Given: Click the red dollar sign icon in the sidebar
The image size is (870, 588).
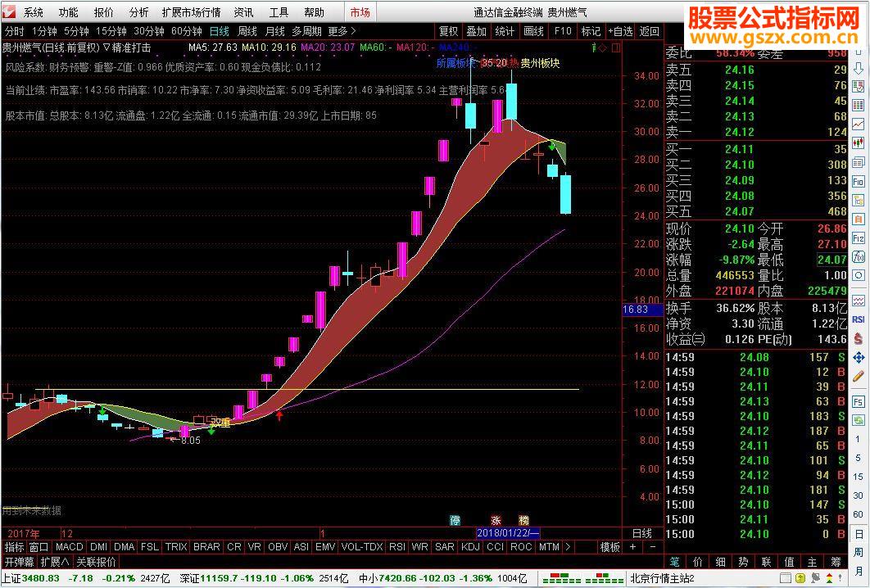Looking at the screenshot, I should click(x=858, y=338).
